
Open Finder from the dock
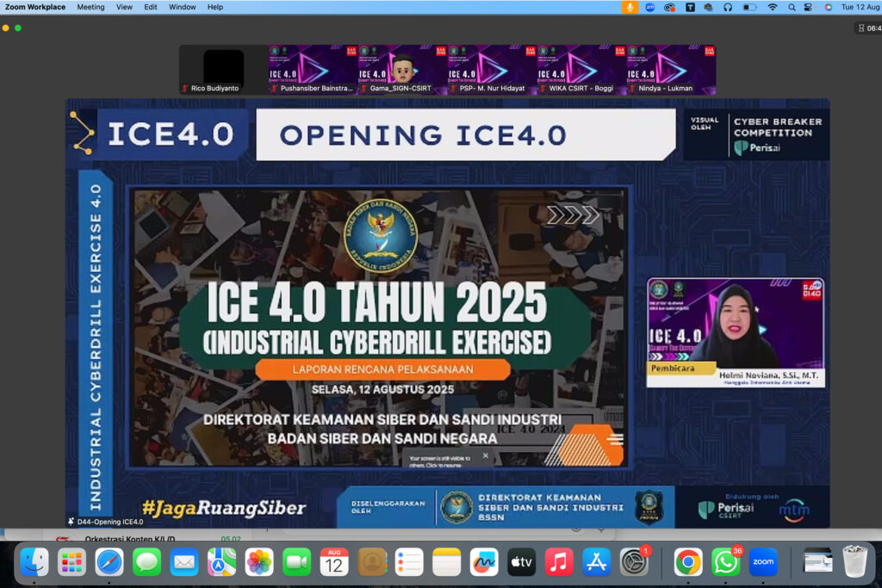point(34,562)
